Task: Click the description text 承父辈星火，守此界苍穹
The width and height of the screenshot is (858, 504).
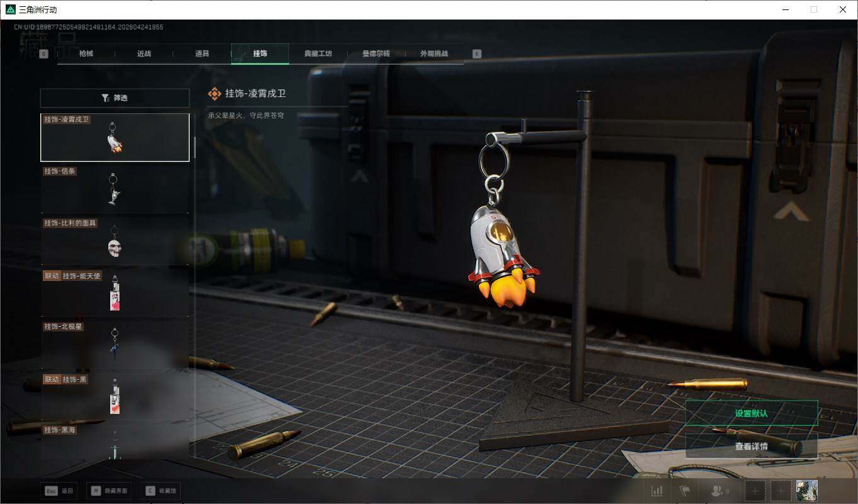Action: pos(246,116)
